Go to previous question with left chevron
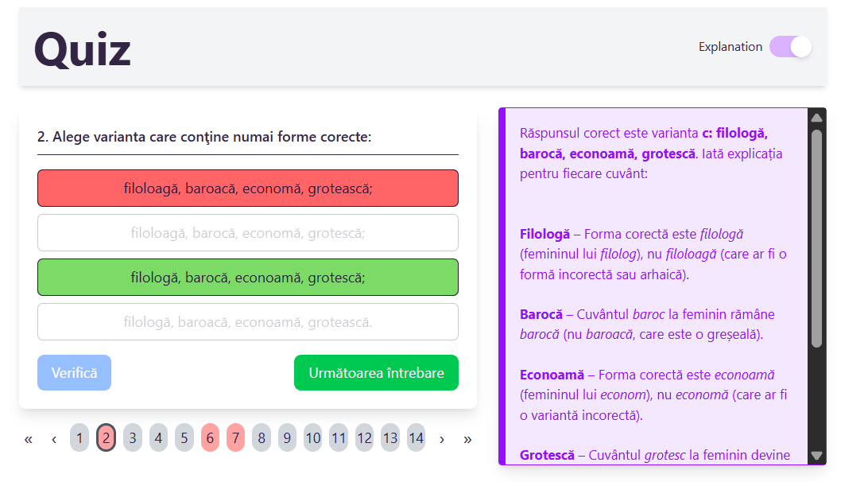 [x=54, y=438]
